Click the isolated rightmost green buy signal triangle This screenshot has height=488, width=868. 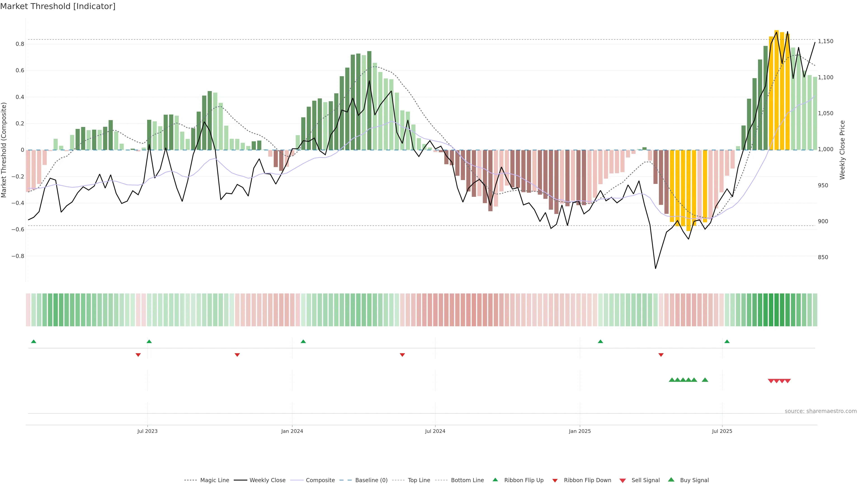click(705, 380)
